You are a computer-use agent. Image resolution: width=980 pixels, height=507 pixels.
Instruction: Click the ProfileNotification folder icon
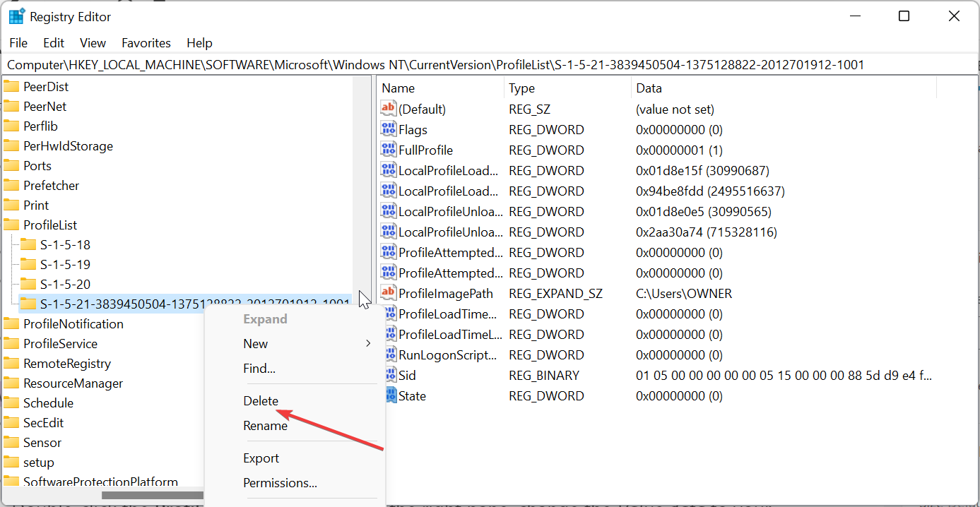click(x=11, y=324)
